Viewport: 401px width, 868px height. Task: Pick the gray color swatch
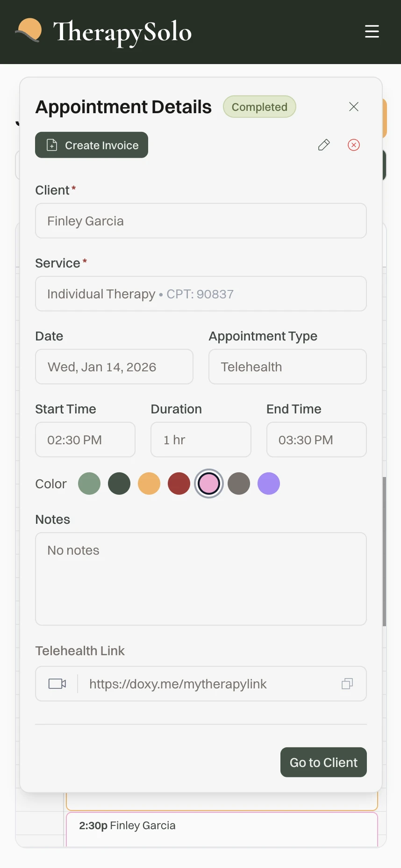coord(239,484)
